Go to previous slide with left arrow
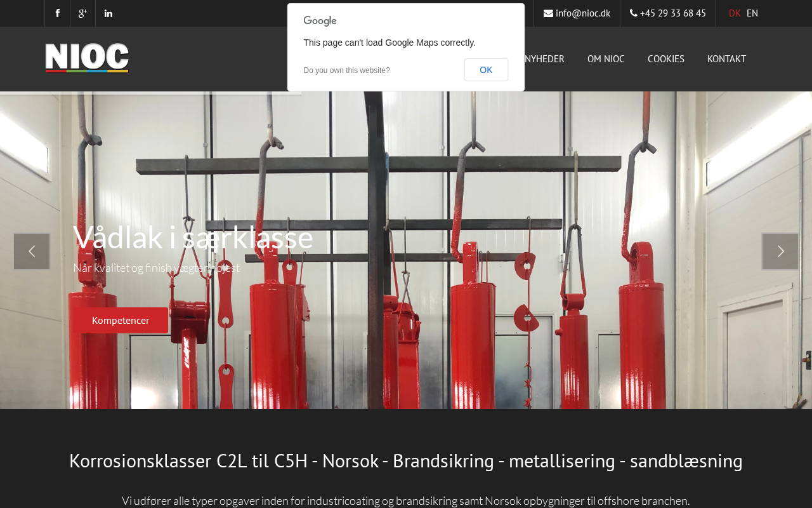 click(x=32, y=251)
